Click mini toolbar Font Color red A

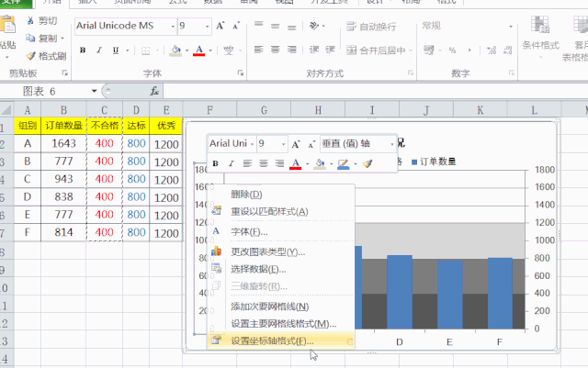point(296,163)
